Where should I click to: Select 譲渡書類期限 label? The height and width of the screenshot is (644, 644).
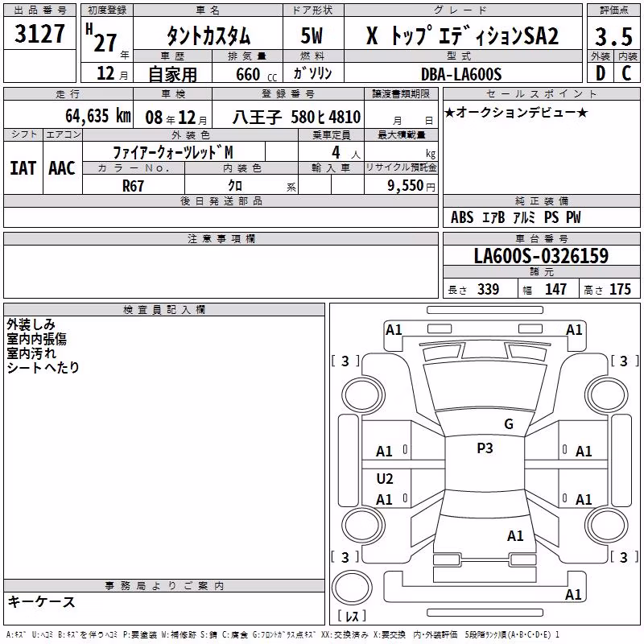401,94
